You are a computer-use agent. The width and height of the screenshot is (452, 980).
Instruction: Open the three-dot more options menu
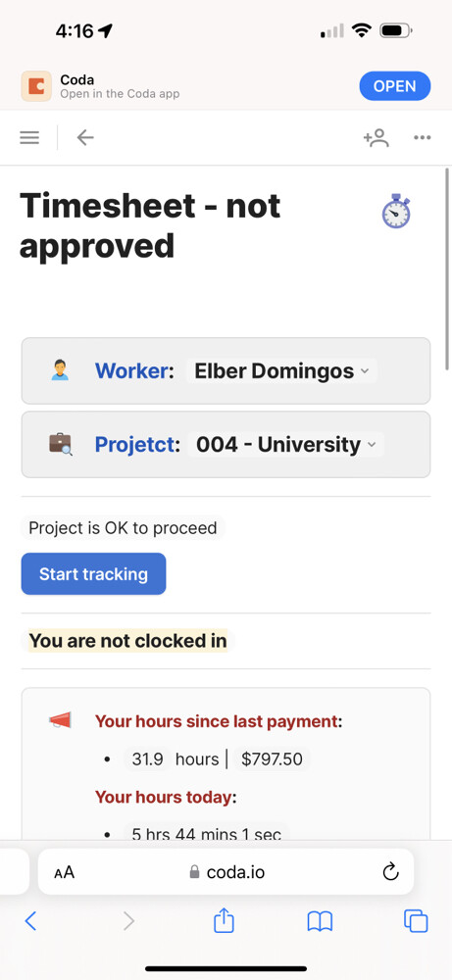(x=423, y=137)
